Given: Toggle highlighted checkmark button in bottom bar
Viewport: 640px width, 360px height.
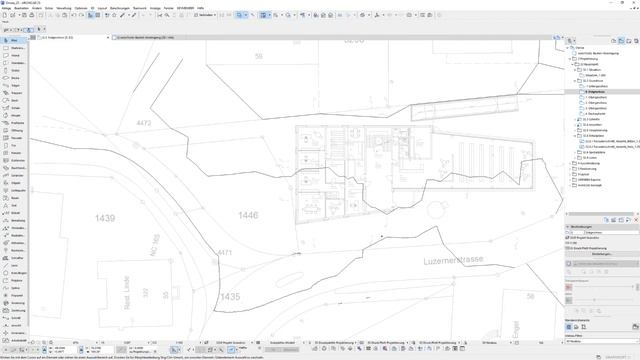Looking at the screenshot, I should click(x=231, y=350).
